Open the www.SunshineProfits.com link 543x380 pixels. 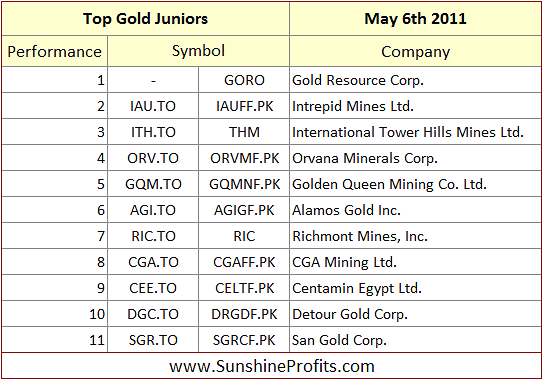click(272, 366)
